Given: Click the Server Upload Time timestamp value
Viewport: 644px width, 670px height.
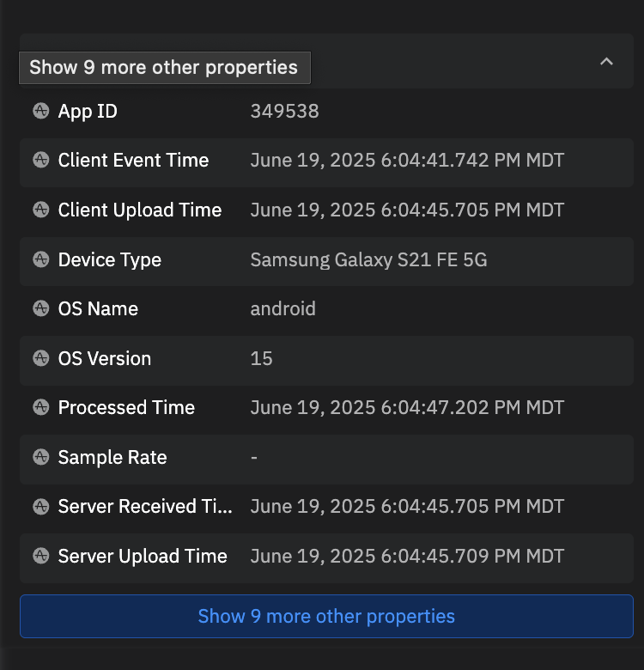Looking at the screenshot, I should (407, 556).
